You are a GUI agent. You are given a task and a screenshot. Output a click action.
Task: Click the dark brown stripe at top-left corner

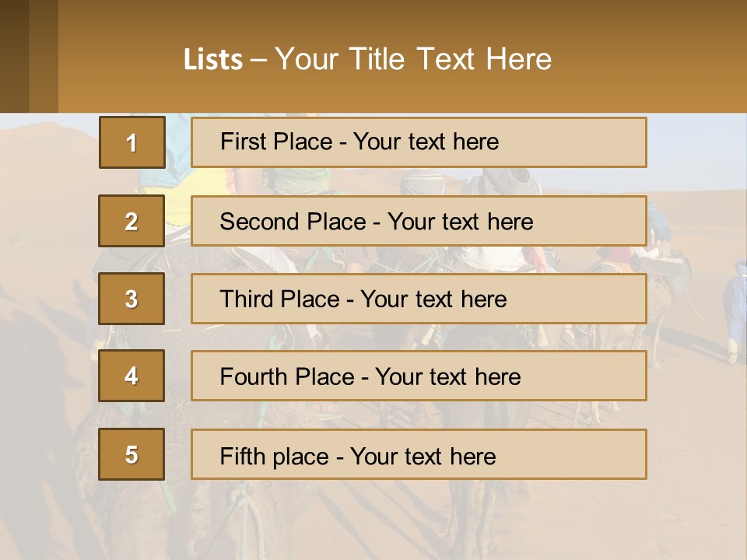[x=14, y=56]
